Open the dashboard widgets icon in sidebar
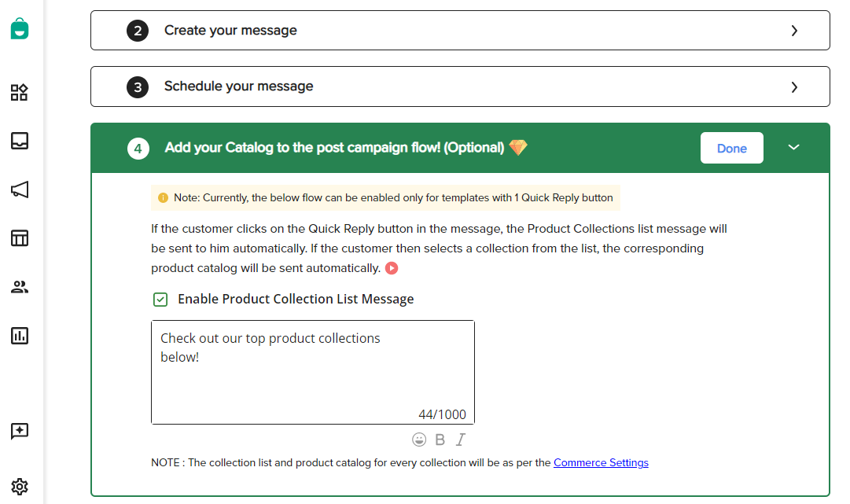This screenshot has width=850, height=504. [20, 92]
